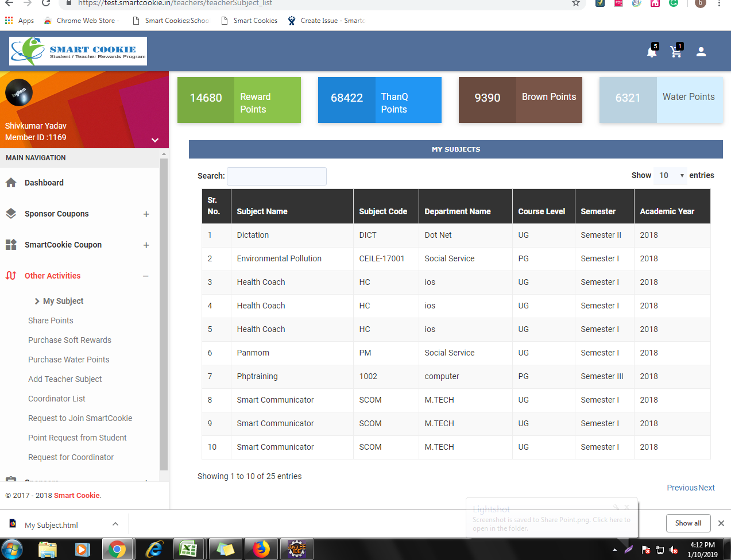Screen dimensions: 731x560
Task: Open the Show entries dropdown
Action: pos(670,176)
